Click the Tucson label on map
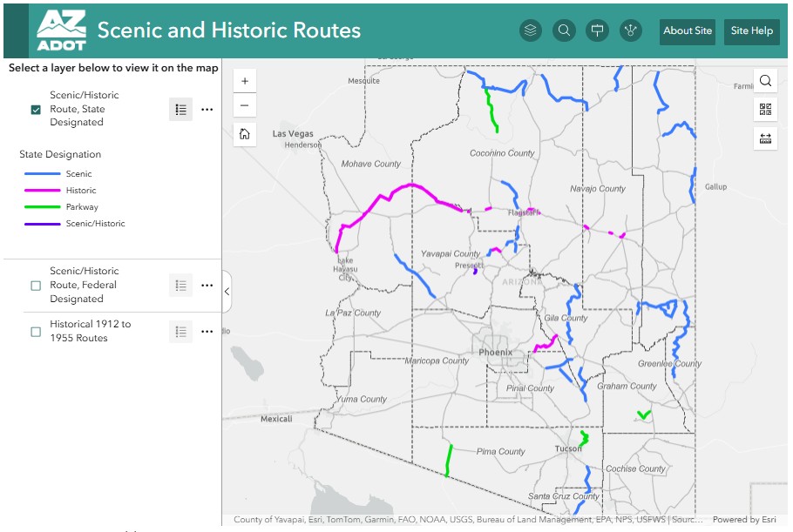 [x=568, y=448]
